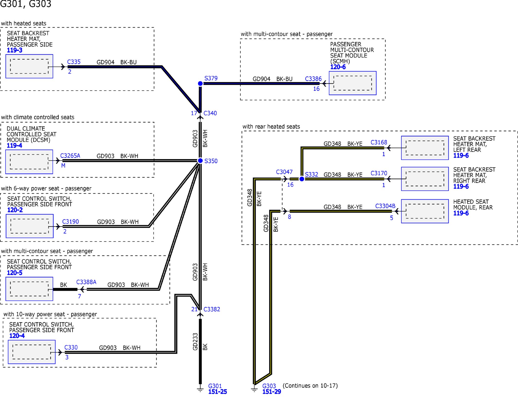Follow the 119-4 DCSM page reference

point(14,146)
